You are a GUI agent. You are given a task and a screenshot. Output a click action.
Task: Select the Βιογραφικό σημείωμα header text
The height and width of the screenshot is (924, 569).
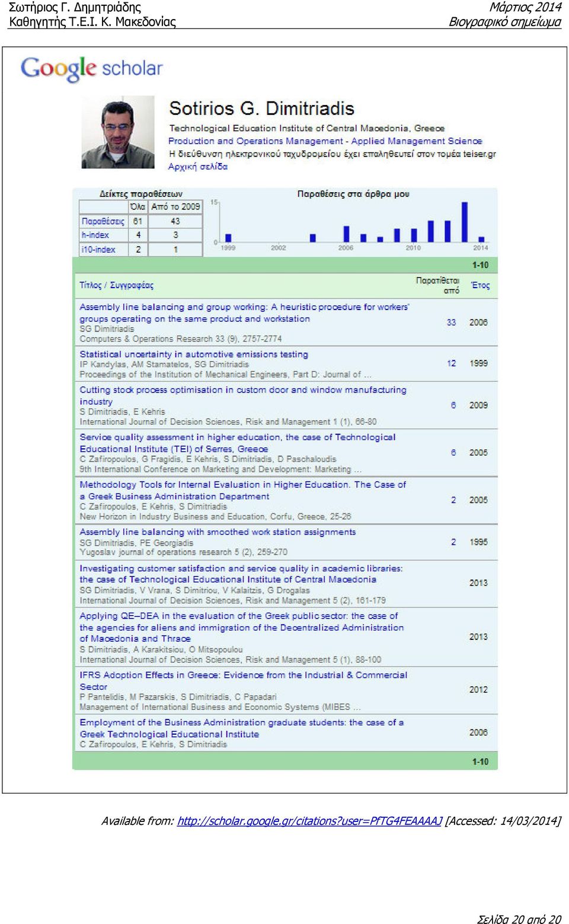tap(505, 22)
